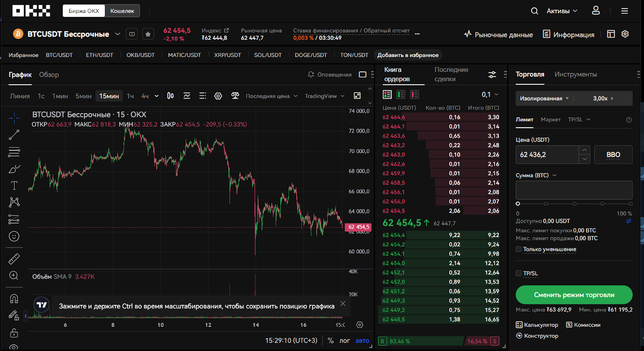Open the emoji sticker tool
Screen dimensions: 644x351
point(14,236)
